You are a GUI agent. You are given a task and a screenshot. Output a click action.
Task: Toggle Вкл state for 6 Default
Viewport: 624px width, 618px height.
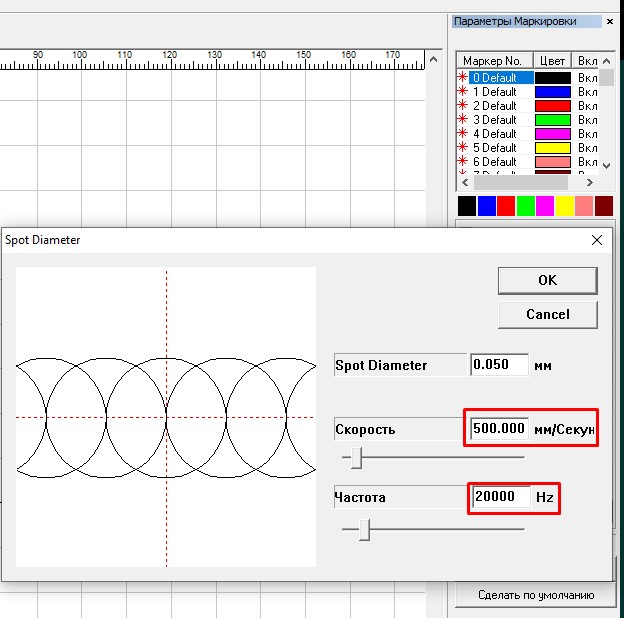tap(587, 162)
